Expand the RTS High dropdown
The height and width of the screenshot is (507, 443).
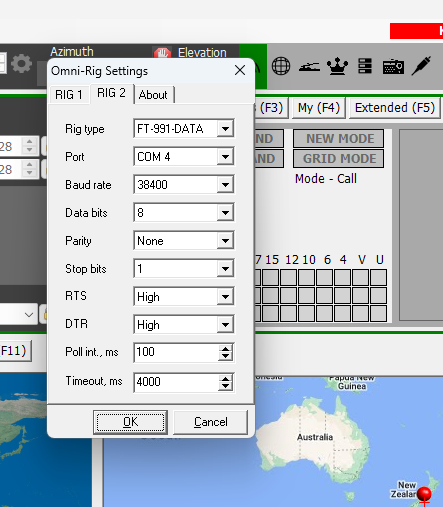[225, 297]
